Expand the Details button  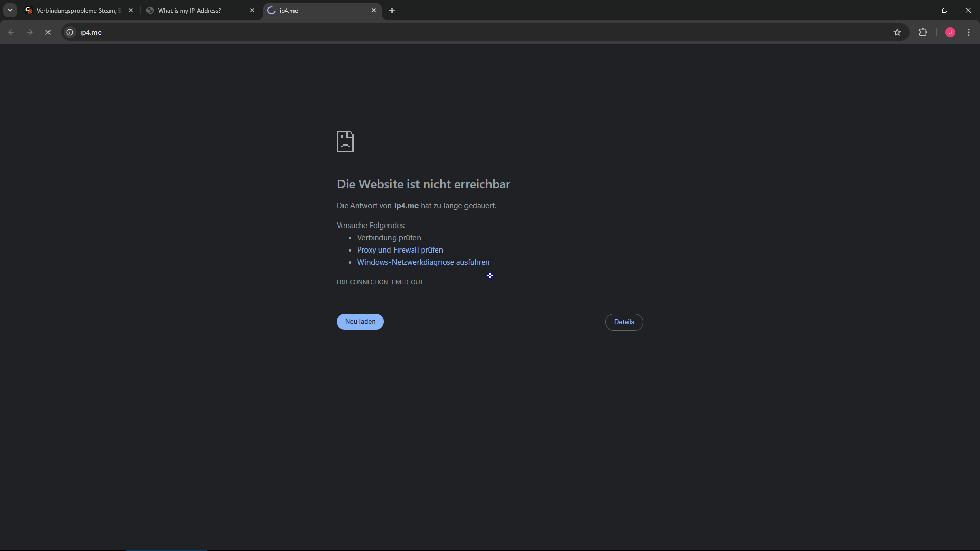624,322
